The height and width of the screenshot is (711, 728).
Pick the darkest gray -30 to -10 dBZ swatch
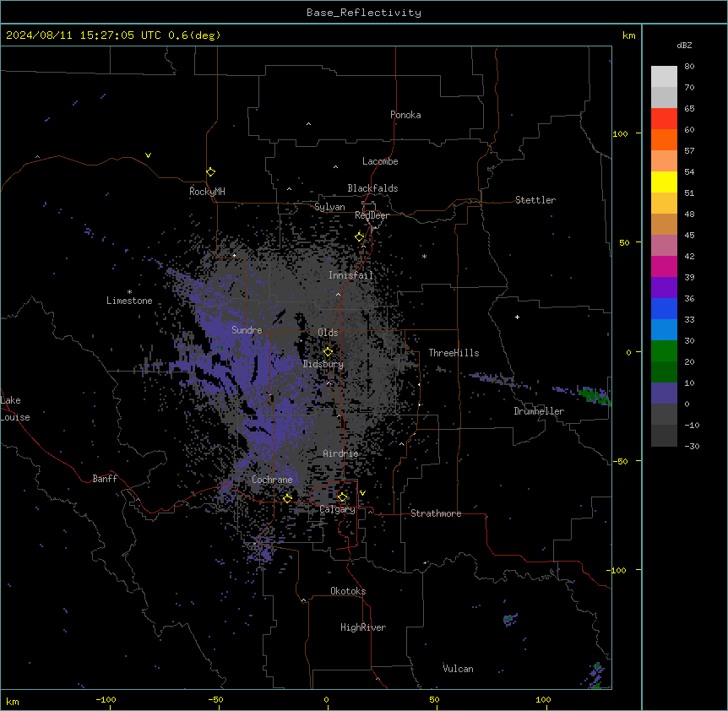664,436
